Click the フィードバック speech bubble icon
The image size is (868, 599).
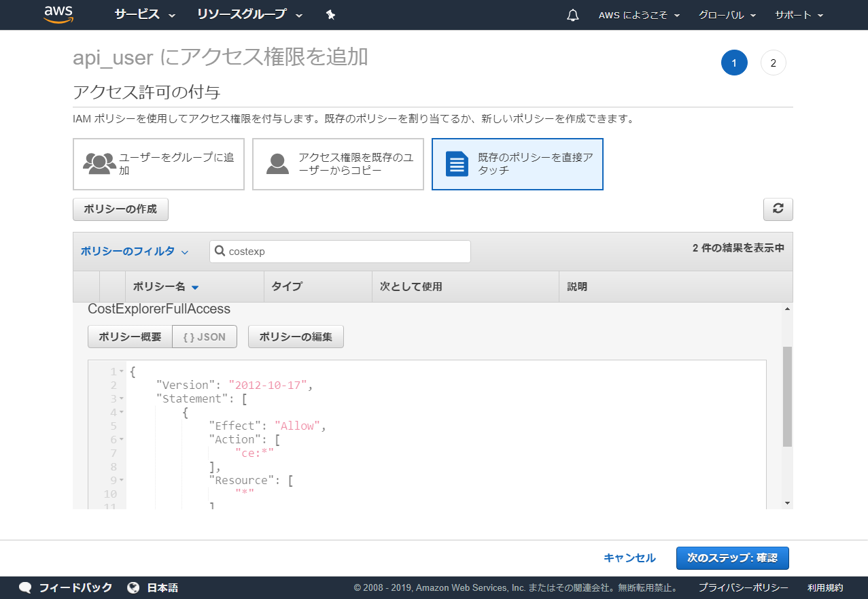pyautogui.click(x=25, y=587)
